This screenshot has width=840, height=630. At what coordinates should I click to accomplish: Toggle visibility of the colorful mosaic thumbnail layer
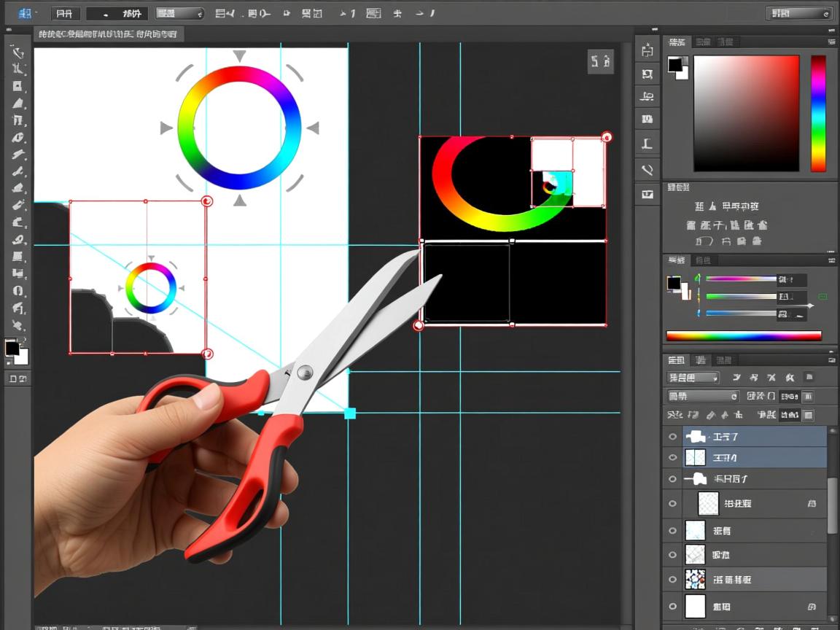point(672,580)
